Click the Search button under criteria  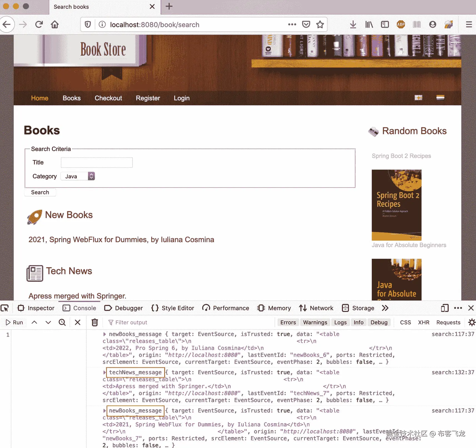tap(40, 192)
